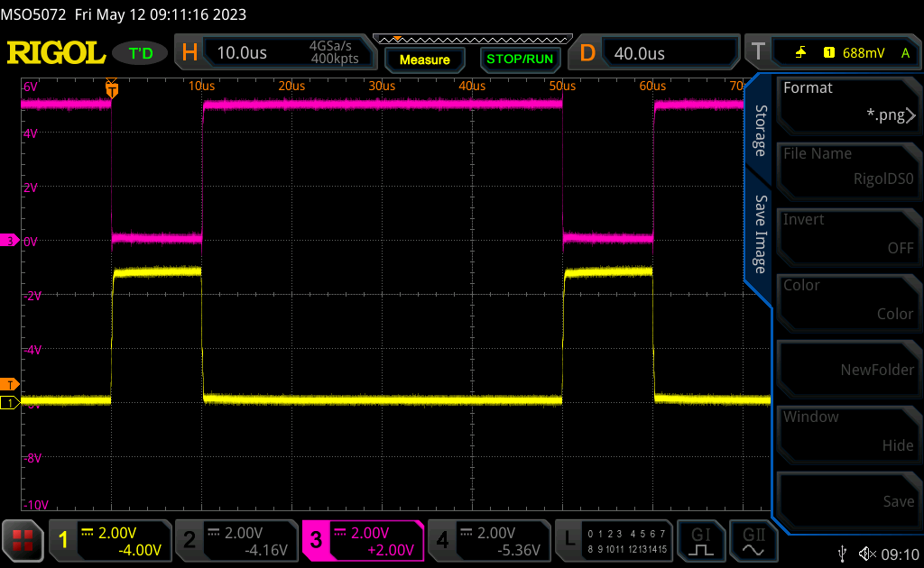Screen dimensions: 924x568
Task: Select the GII sine wave generator icon
Action: point(753,541)
